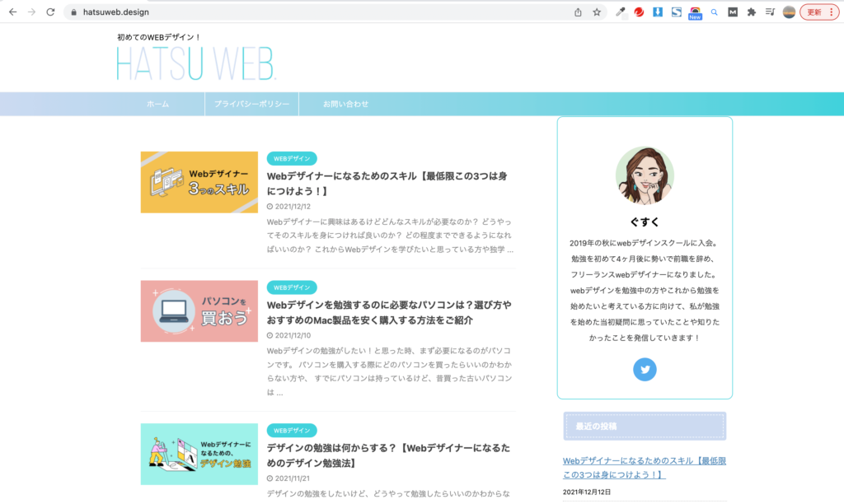This screenshot has height=504, width=844.
Task: Open the pink パソコンを買おう thumbnail
Action: 199,311
